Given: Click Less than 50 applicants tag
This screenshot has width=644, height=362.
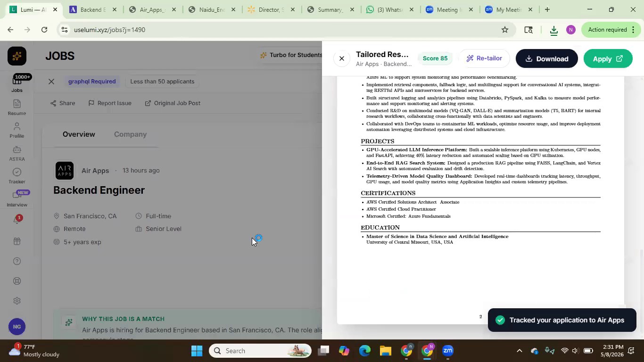Looking at the screenshot, I should click(162, 82).
